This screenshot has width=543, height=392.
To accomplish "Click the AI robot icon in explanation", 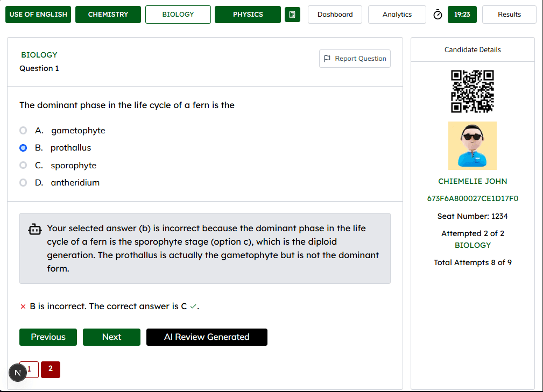I will (34, 230).
